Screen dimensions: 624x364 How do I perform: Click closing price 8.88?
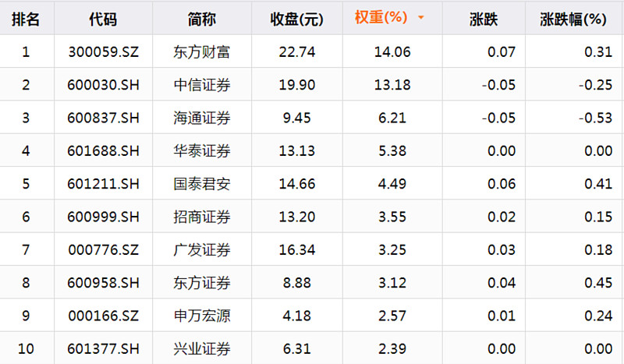[x=297, y=283]
